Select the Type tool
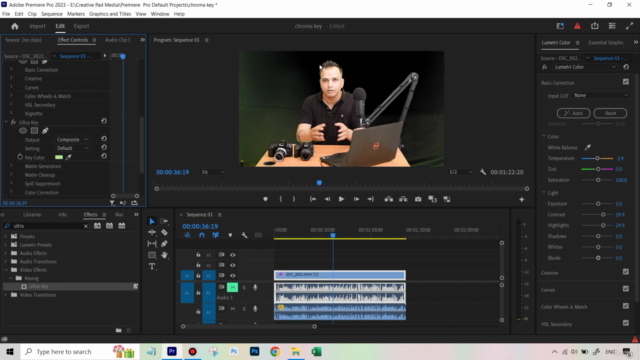640x360 pixels. click(x=152, y=267)
